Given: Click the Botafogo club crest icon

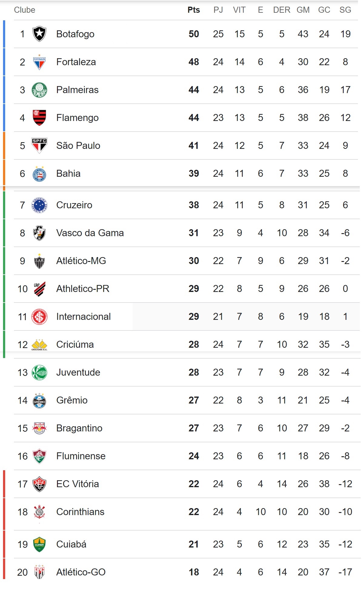Looking at the screenshot, I should point(39,34).
